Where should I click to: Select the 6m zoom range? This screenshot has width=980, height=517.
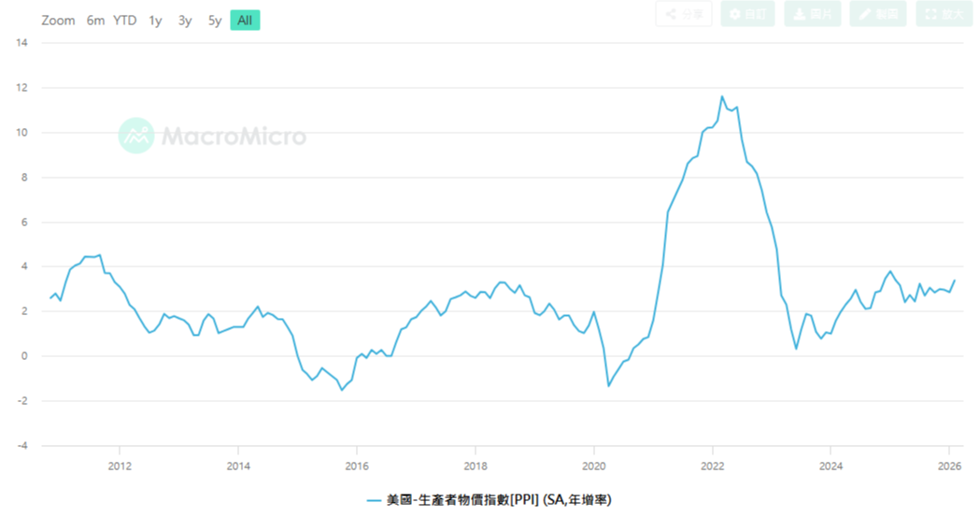[95, 21]
